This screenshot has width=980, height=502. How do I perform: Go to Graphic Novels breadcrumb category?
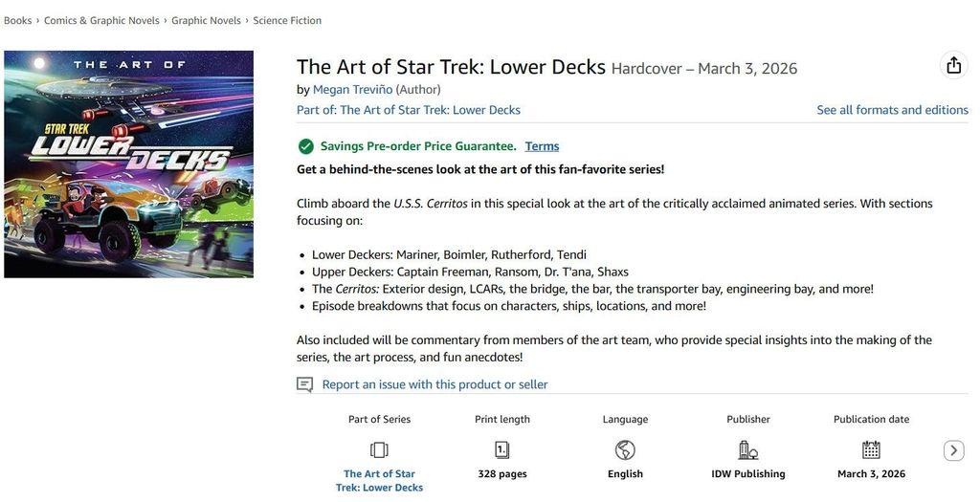(206, 21)
